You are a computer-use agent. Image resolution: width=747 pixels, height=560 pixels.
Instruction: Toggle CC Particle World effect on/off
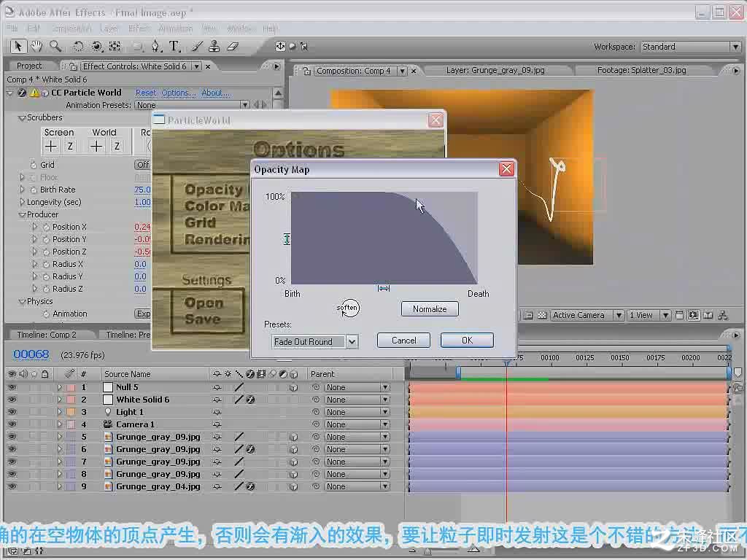click(22, 93)
